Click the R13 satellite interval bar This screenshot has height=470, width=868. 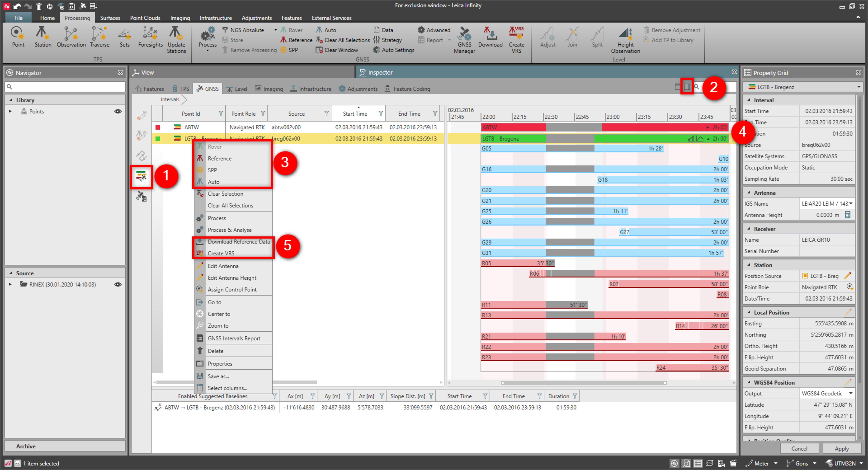605,315
